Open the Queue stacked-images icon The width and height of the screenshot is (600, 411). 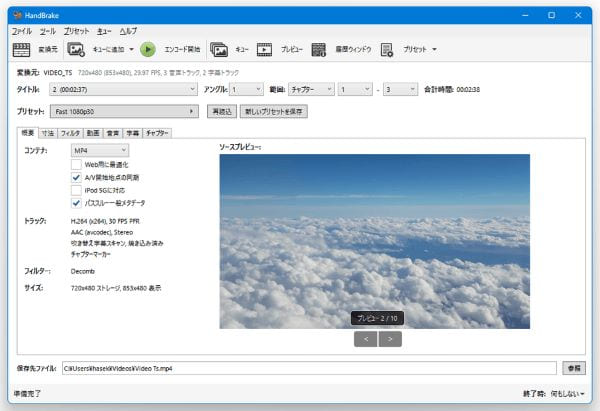click(x=219, y=49)
